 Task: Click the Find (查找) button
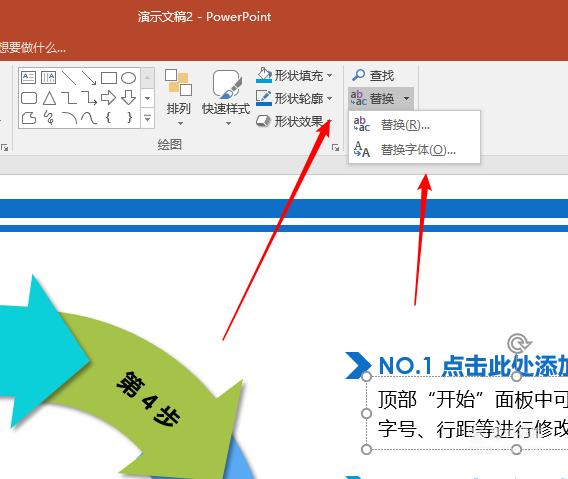[373, 75]
